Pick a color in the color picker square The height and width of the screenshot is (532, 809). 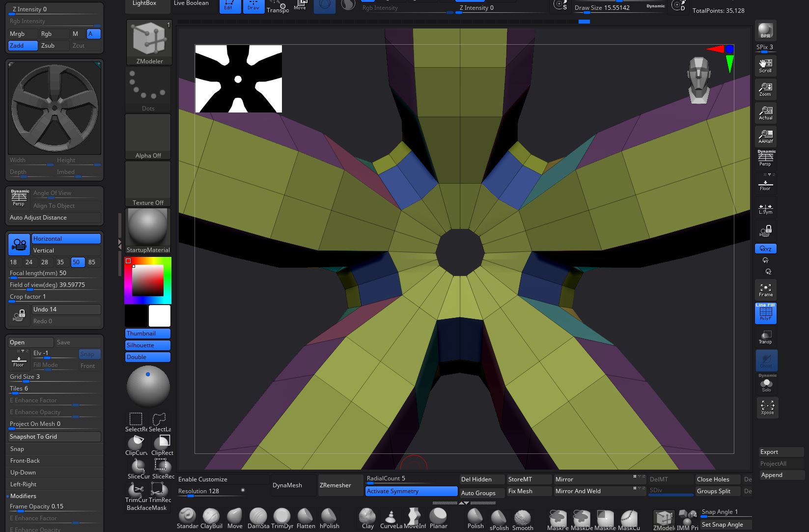(147, 280)
